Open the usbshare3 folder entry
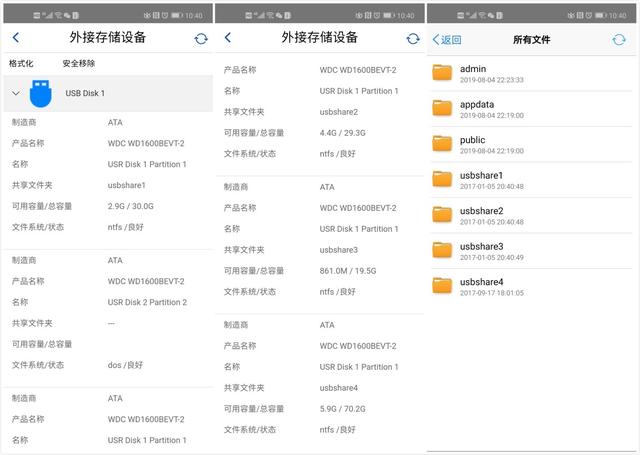Screen dimensions: 640x455 coord(481,246)
